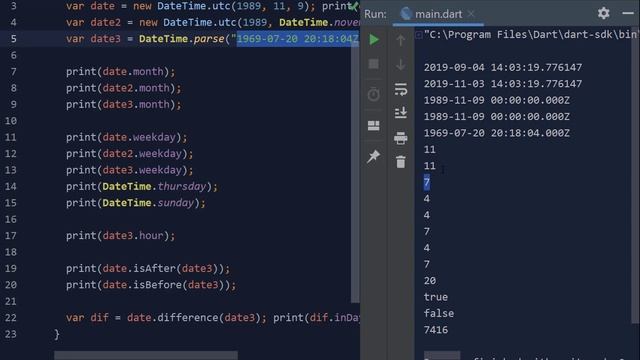Screen dimensions: 640x360
Task: Click the var dif = date.difference line
Action: [x=213, y=318]
